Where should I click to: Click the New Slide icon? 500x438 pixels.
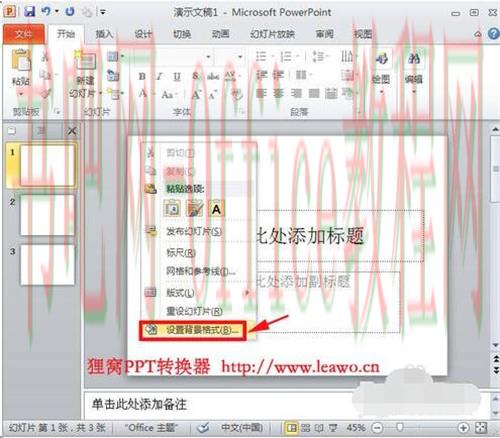point(85,61)
